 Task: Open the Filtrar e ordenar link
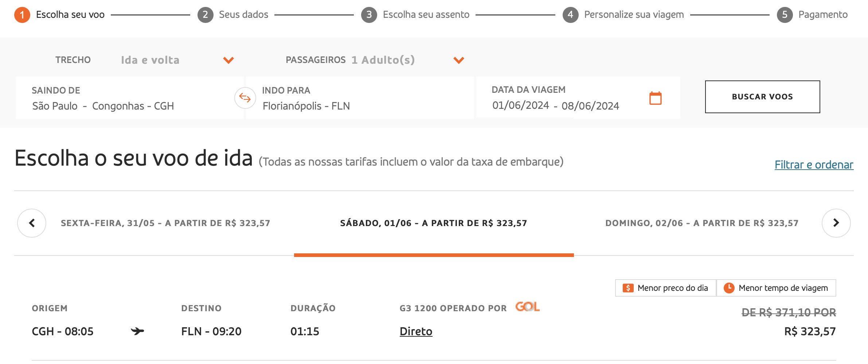[x=814, y=165]
